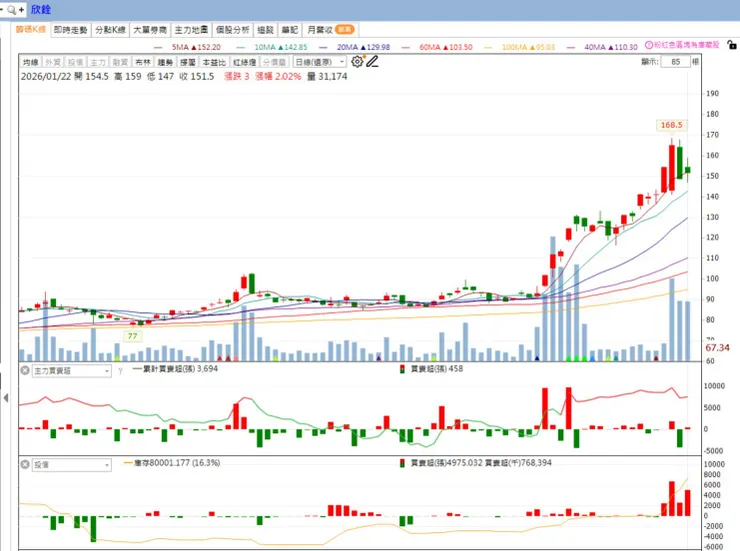
Task: Activate the pencil drawing tool
Action: pyautogui.click(x=372, y=61)
